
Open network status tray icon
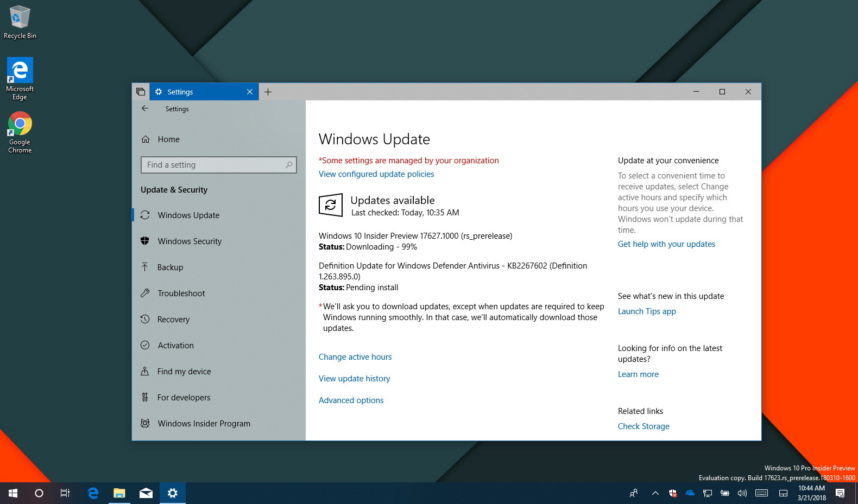[x=708, y=493]
